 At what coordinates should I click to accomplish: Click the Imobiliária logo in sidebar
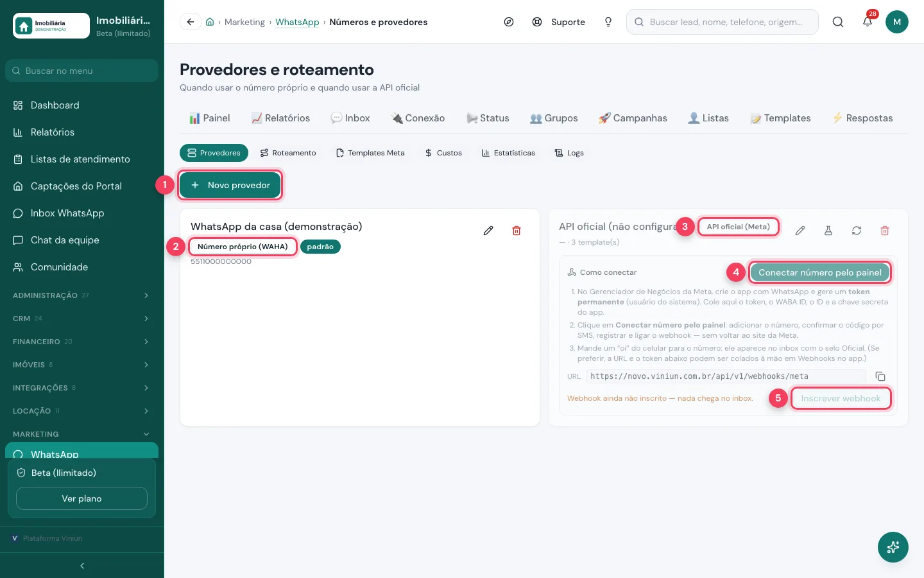(x=51, y=26)
